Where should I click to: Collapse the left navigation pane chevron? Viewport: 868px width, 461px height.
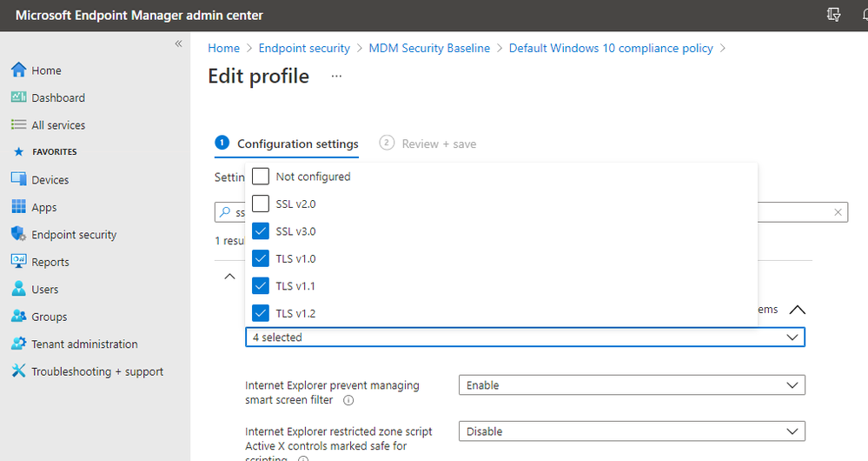click(x=178, y=43)
